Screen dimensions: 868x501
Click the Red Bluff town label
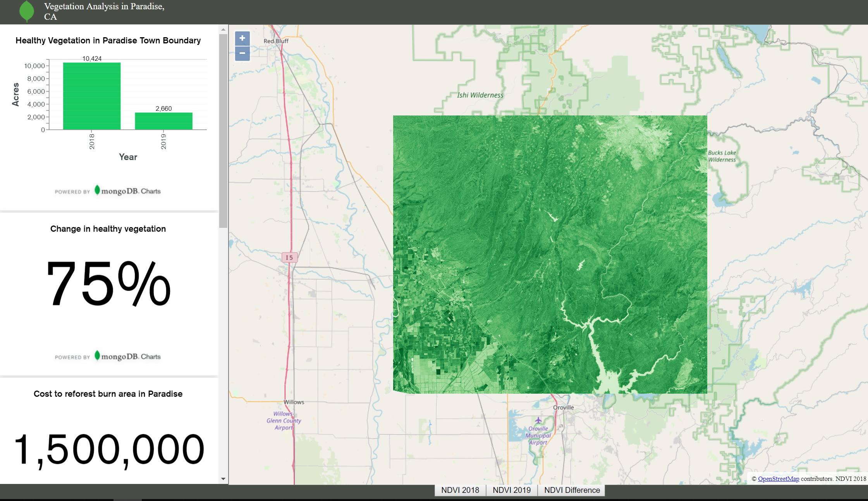(x=276, y=41)
